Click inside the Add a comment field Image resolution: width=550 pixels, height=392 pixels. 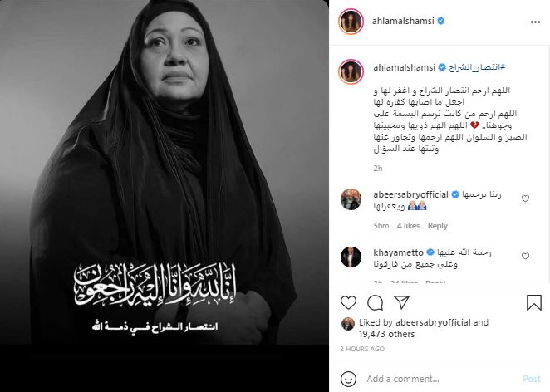[439, 379]
